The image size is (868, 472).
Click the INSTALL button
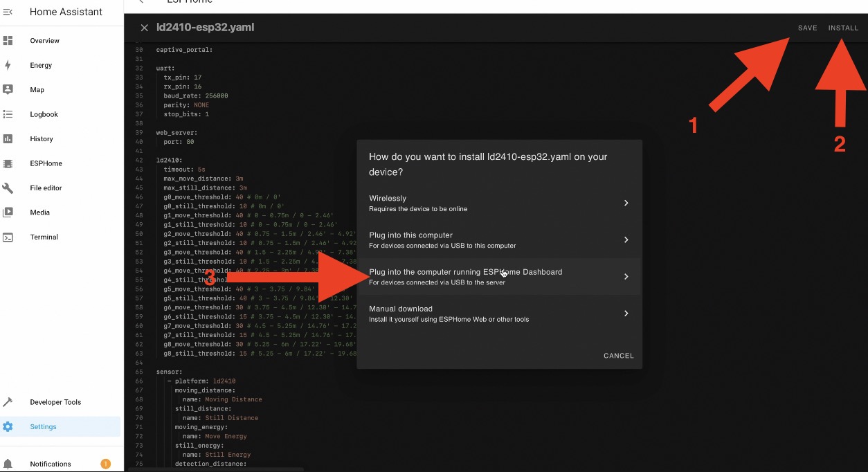(x=843, y=28)
